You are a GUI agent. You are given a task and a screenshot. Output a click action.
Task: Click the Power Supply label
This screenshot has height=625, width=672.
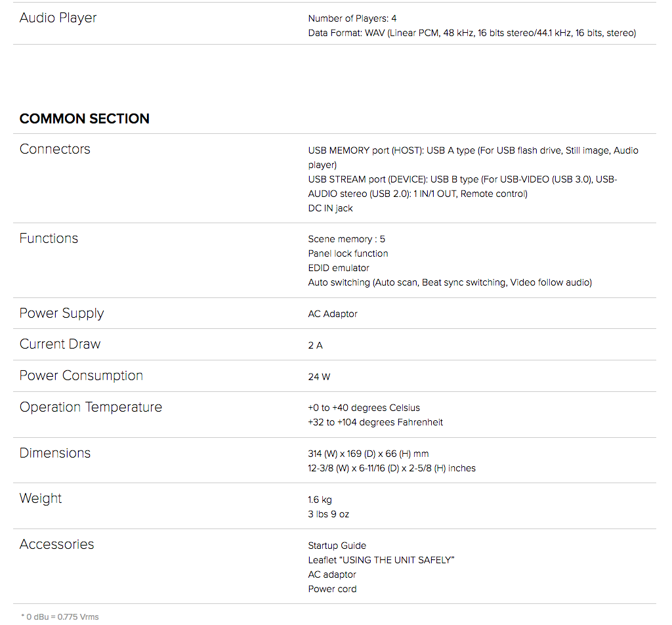pyautogui.click(x=62, y=313)
